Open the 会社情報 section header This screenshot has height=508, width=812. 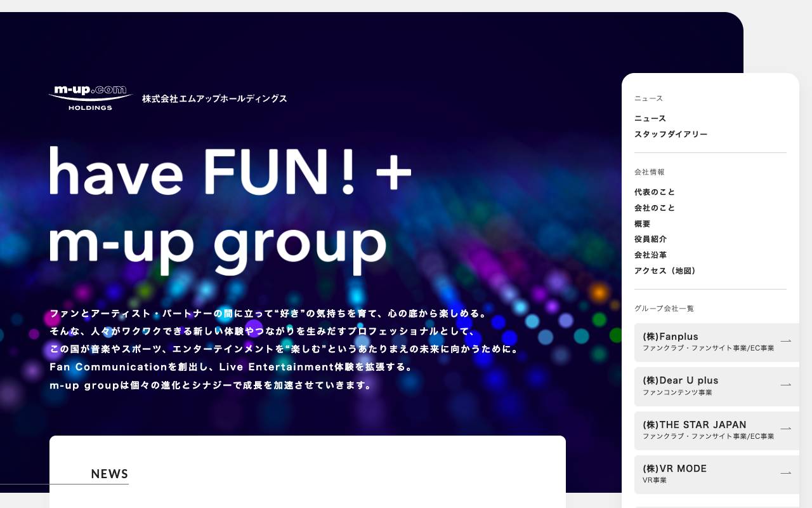(650, 172)
